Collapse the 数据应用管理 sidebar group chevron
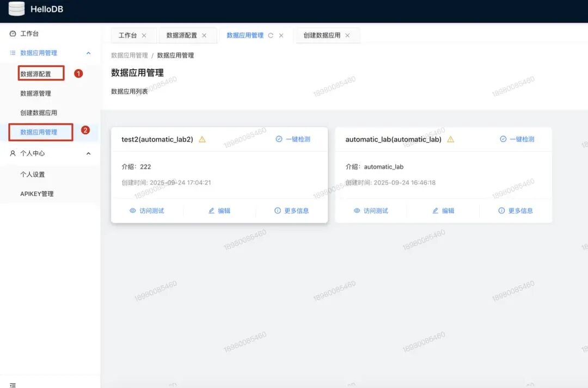This screenshot has height=388, width=588. [89, 53]
